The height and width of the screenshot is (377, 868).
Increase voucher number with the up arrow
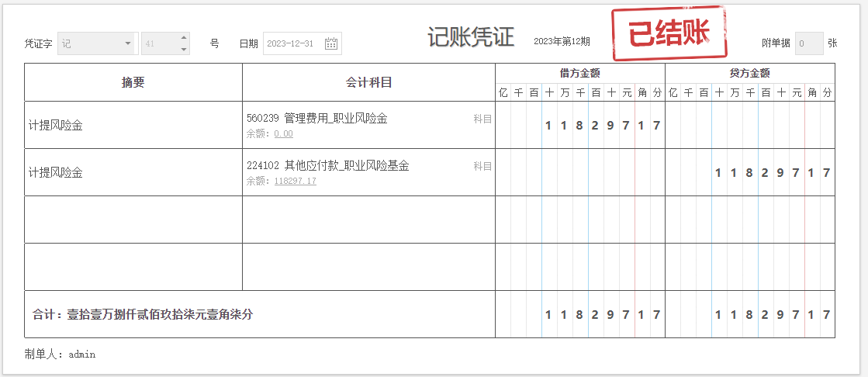pos(184,38)
